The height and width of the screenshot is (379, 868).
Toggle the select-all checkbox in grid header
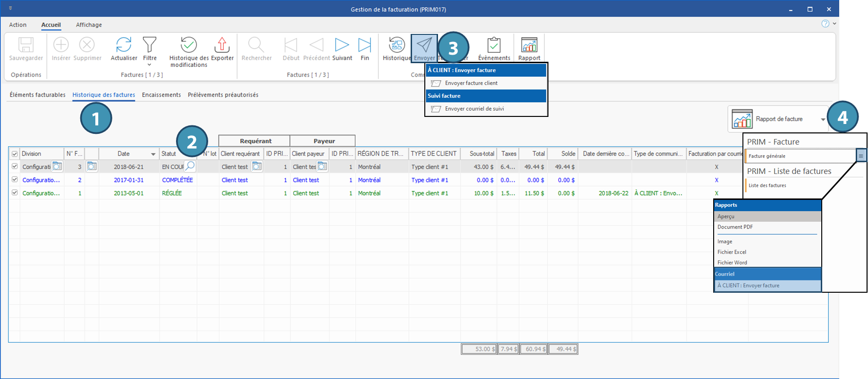tap(15, 154)
